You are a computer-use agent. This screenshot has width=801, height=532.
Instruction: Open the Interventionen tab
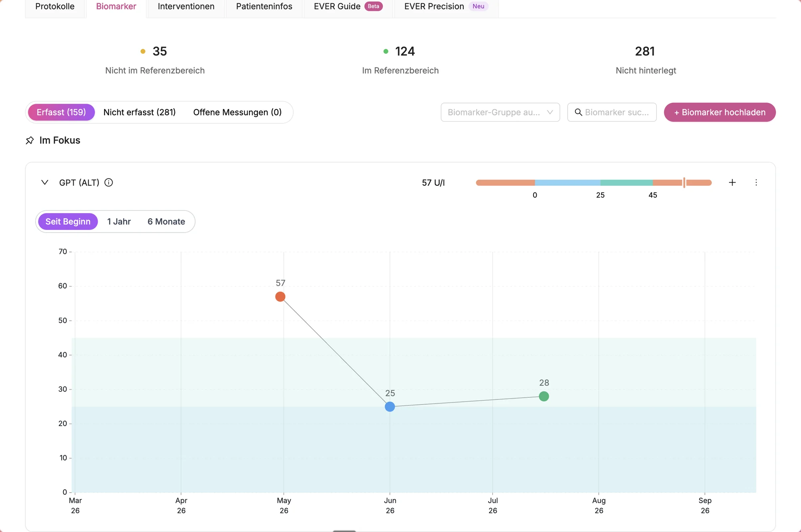tap(186, 7)
